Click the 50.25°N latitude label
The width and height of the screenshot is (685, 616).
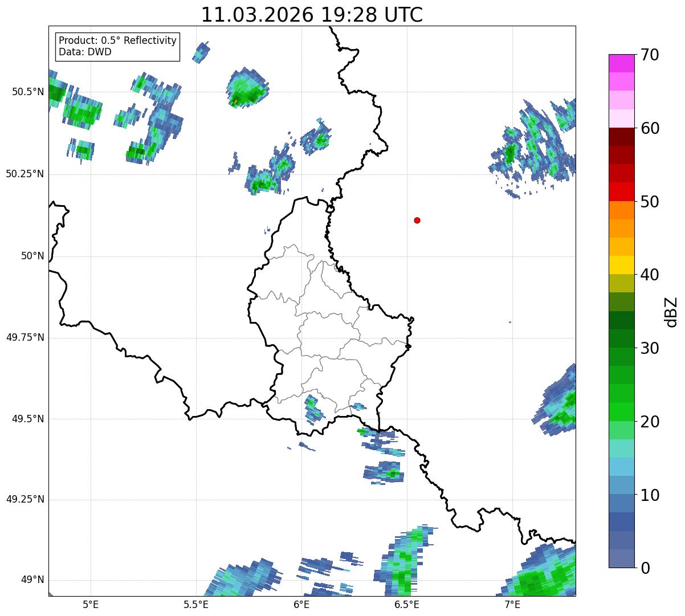(25, 174)
